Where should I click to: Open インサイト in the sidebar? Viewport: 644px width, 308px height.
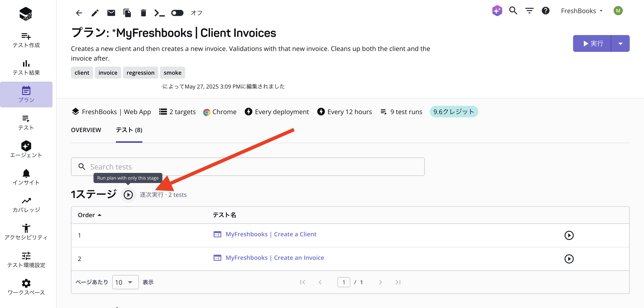click(26, 177)
